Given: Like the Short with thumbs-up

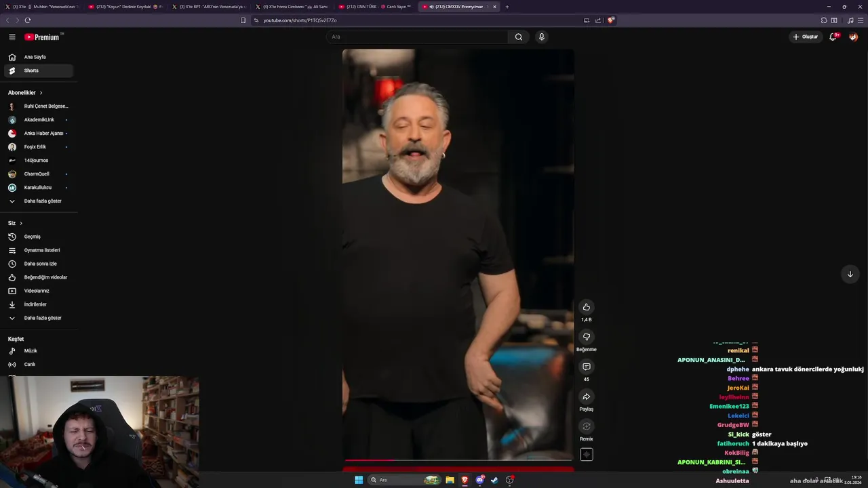Looking at the screenshot, I should click(587, 307).
